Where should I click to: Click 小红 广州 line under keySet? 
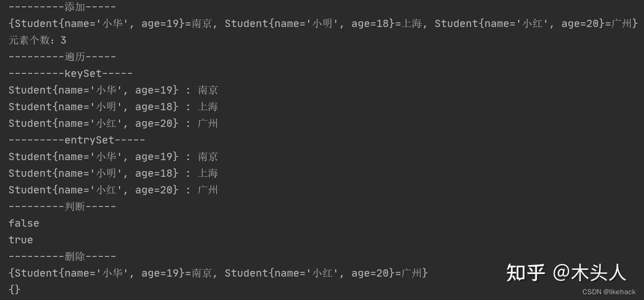[x=113, y=123]
